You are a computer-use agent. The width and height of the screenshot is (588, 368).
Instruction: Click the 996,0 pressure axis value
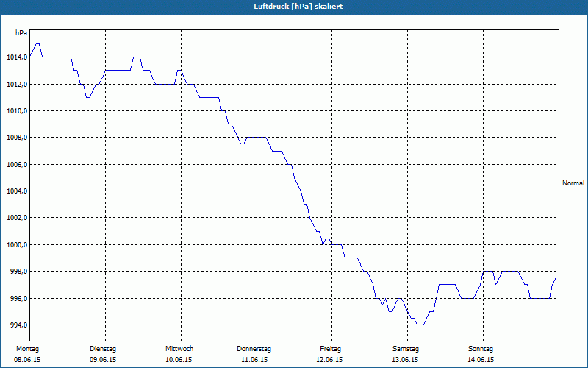click(17, 299)
